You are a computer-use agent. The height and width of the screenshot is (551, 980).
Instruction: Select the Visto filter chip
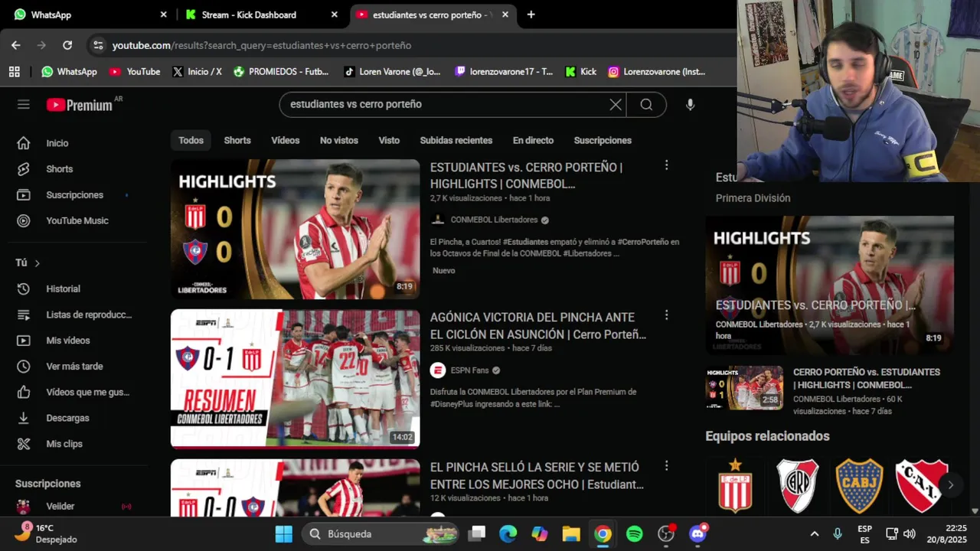tap(389, 141)
